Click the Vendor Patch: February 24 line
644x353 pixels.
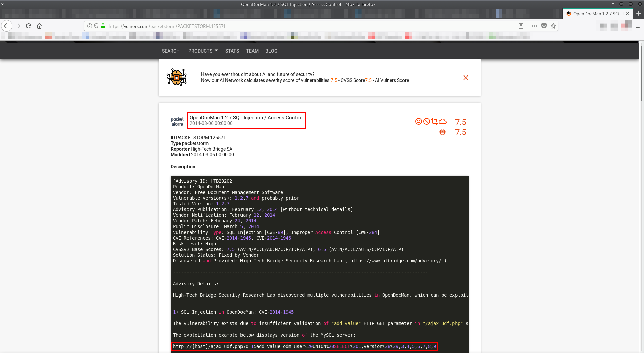tap(215, 221)
